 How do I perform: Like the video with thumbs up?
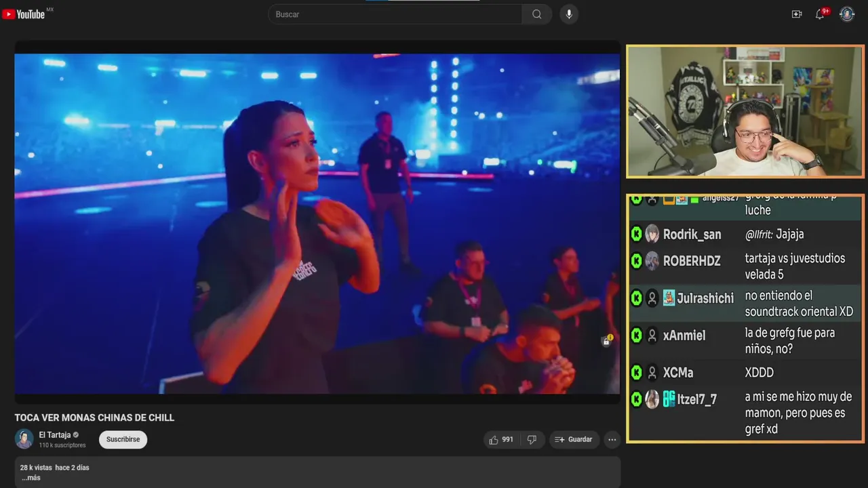[501, 440]
